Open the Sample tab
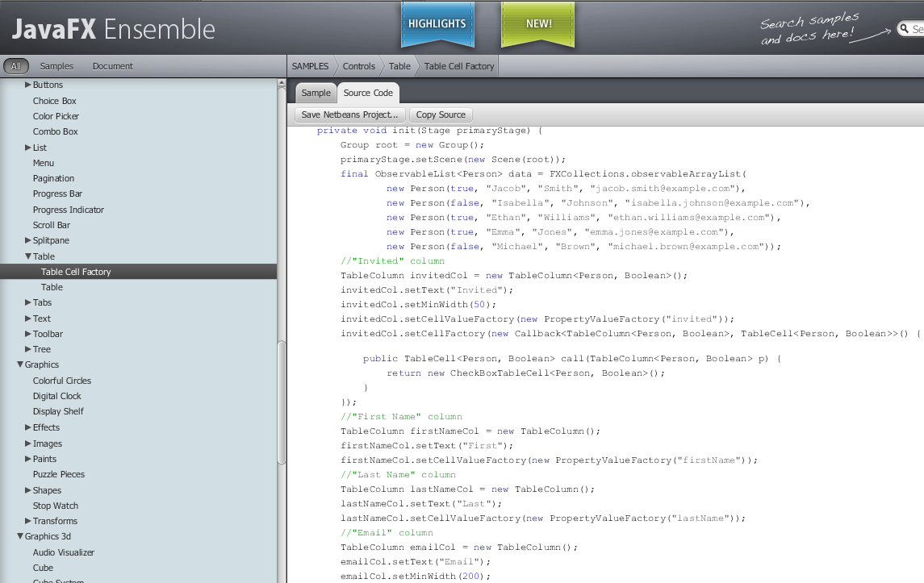 pyautogui.click(x=316, y=93)
